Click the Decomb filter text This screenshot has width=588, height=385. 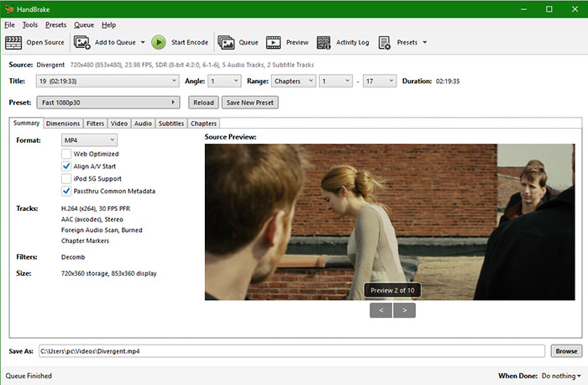coord(73,257)
